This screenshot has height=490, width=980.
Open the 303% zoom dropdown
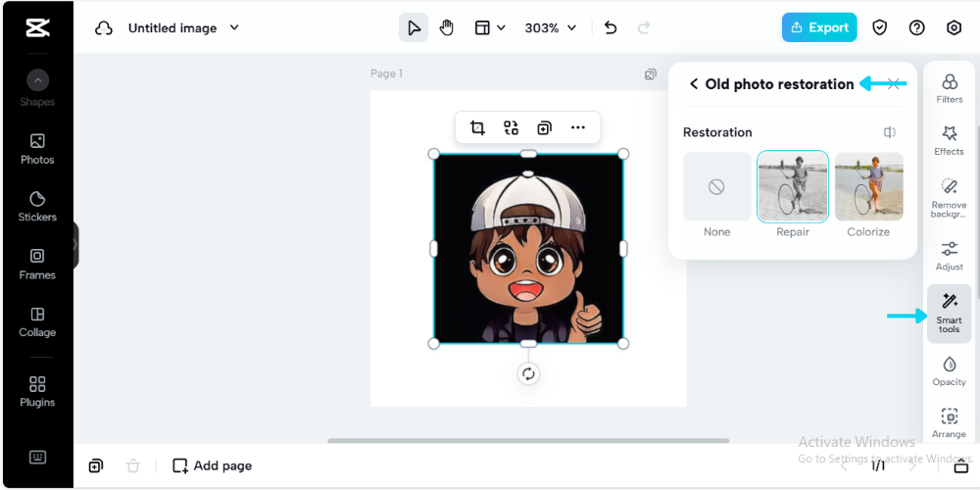click(551, 28)
